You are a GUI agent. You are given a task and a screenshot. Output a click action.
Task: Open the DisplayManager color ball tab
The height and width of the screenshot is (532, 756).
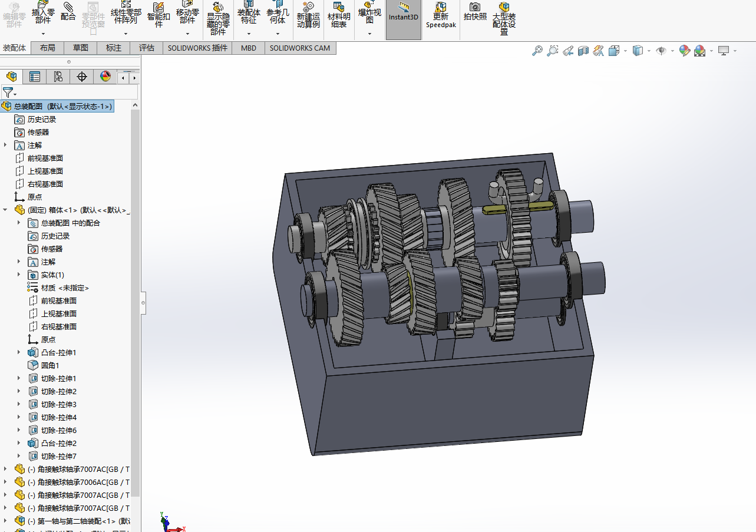pyautogui.click(x=105, y=77)
